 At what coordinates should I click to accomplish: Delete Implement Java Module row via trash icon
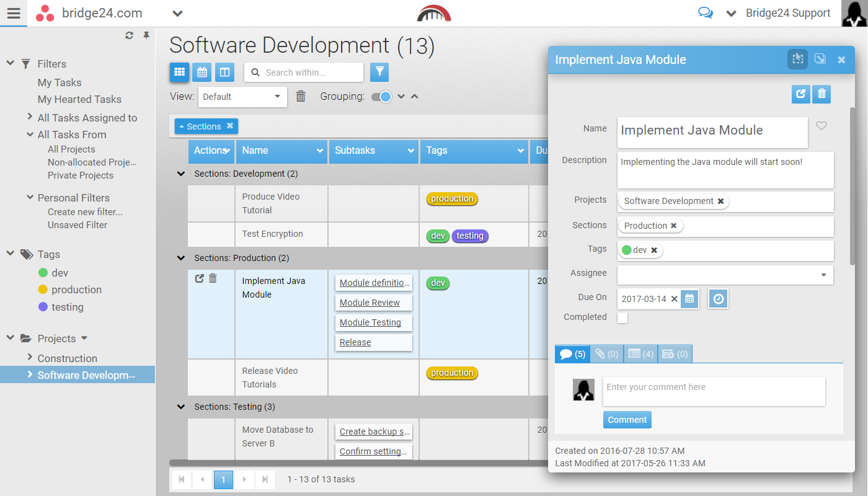(213, 278)
